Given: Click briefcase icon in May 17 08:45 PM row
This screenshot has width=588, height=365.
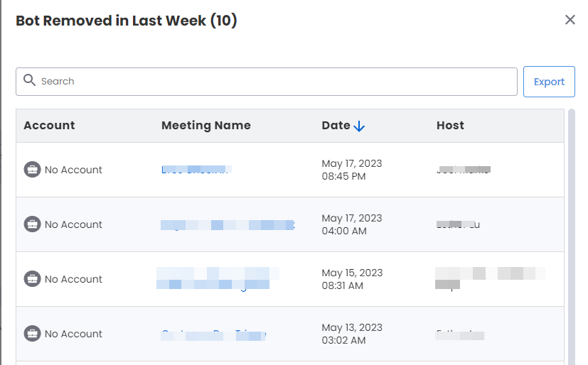Looking at the screenshot, I should (x=32, y=170).
